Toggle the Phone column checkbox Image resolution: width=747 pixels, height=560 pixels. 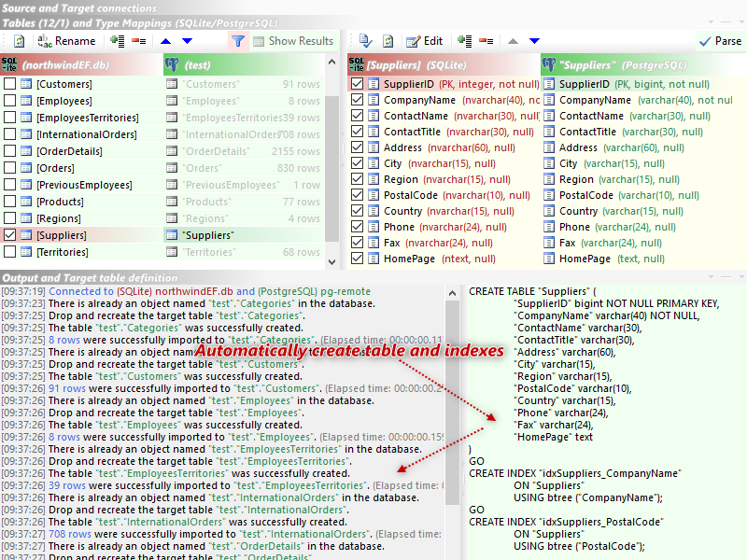357,227
